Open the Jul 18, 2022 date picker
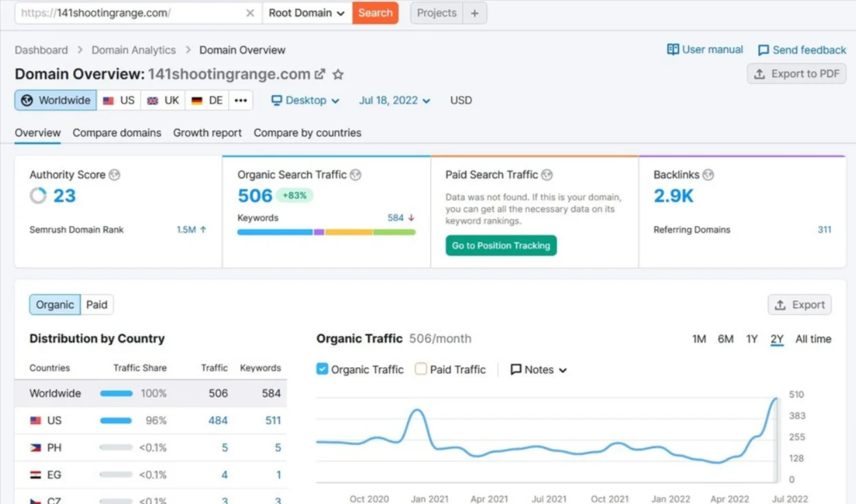Image resolution: width=856 pixels, height=504 pixels. coord(394,101)
